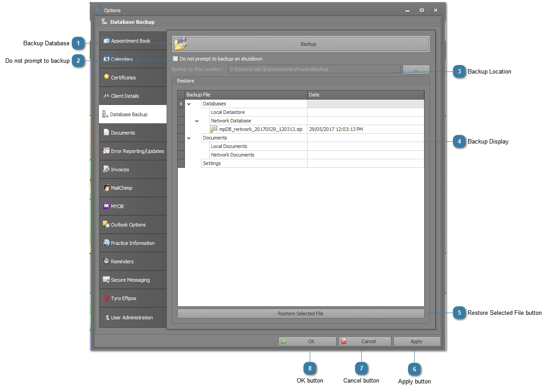Click the date 29/05/2017 12:03:13 PM cell
549x392 pixels.
coord(365,130)
